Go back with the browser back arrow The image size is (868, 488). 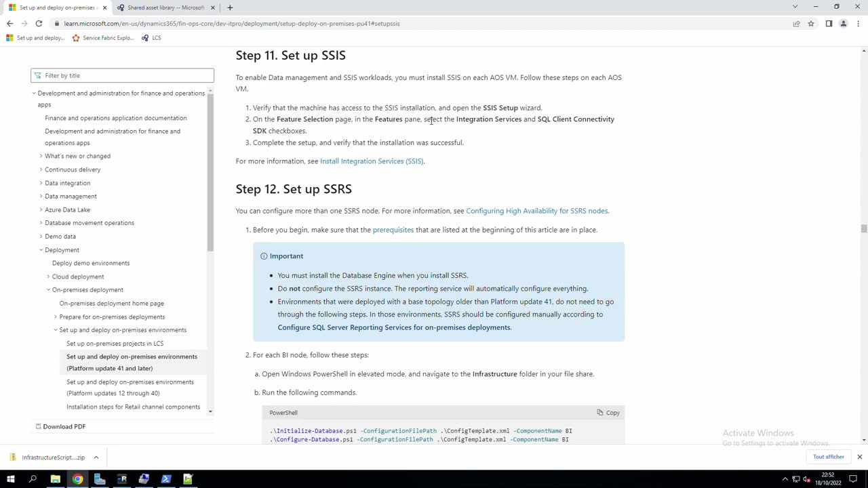pos(9,23)
